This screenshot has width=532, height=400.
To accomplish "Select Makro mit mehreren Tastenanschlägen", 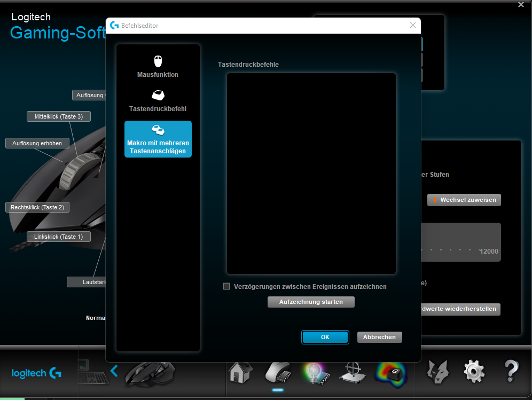I will [x=158, y=139].
